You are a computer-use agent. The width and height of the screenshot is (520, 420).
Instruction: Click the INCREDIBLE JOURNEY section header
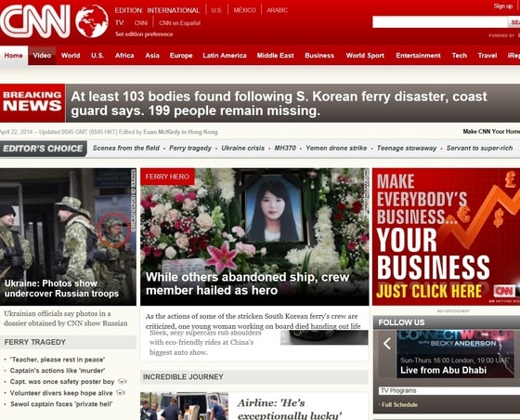click(x=254, y=377)
